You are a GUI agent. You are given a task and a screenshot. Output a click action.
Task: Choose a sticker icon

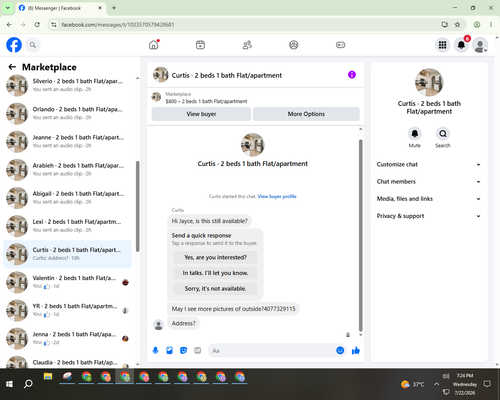click(183, 350)
